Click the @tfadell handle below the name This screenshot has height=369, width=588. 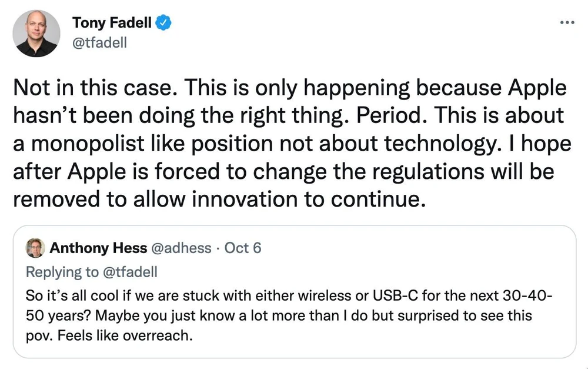tap(99, 43)
